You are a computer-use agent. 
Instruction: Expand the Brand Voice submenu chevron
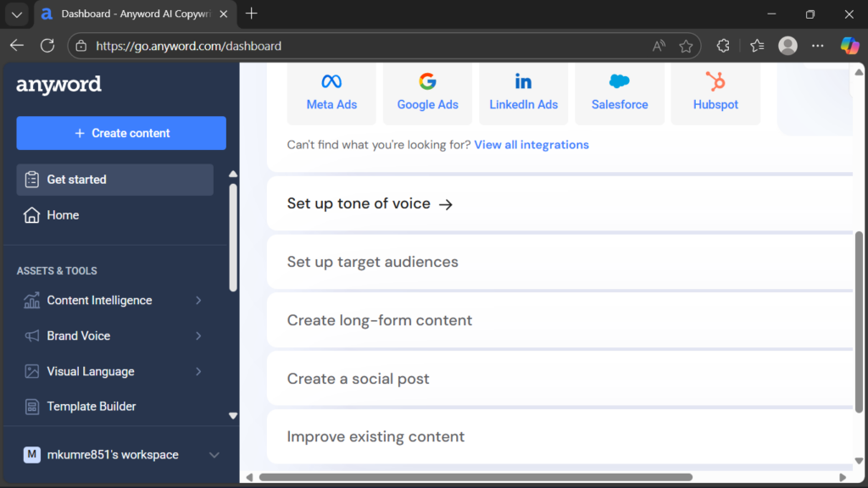(x=198, y=335)
